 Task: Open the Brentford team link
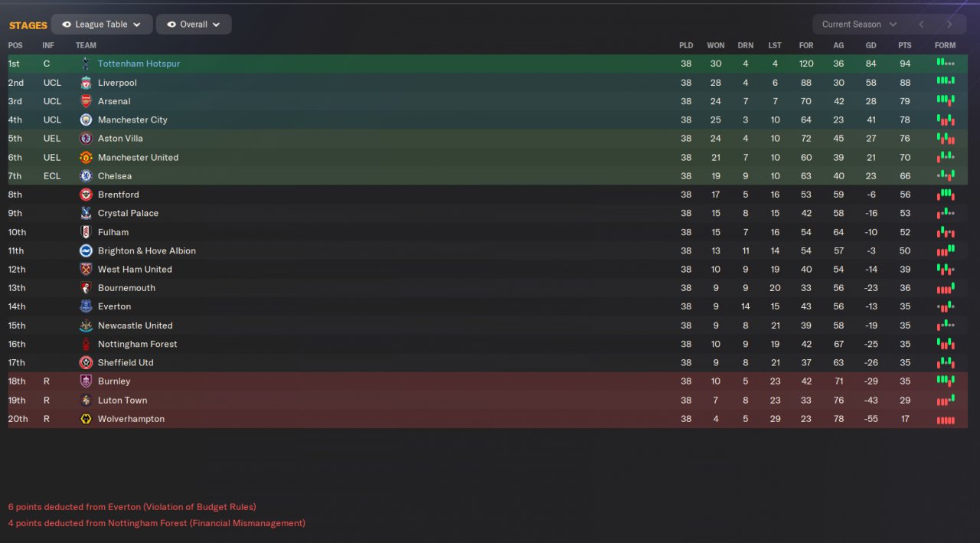pos(118,195)
